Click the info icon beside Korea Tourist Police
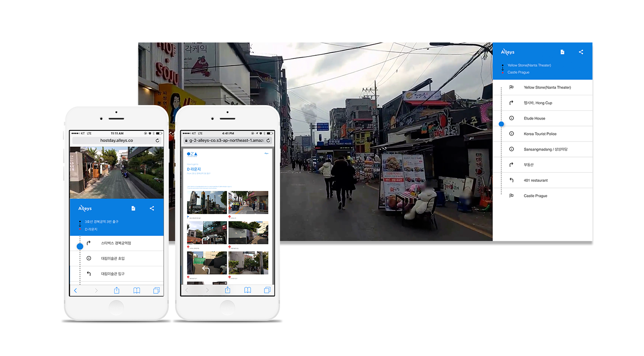The height and width of the screenshot is (356, 644). point(511,133)
